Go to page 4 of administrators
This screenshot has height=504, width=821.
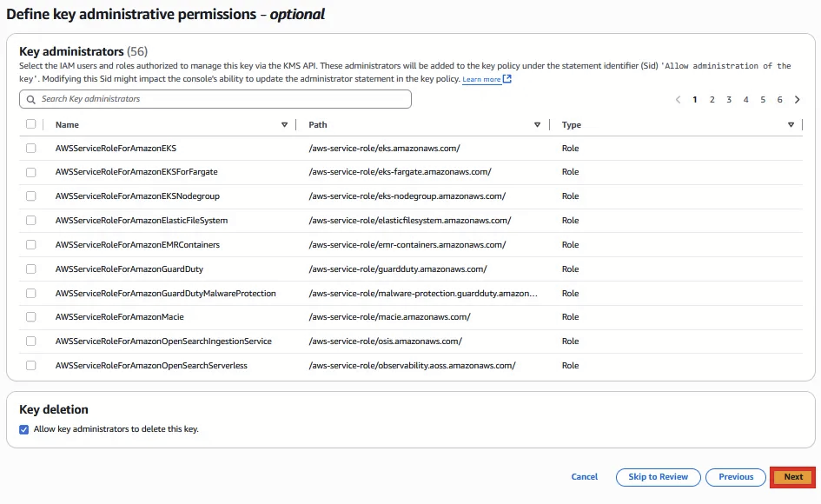pyautogui.click(x=745, y=100)
